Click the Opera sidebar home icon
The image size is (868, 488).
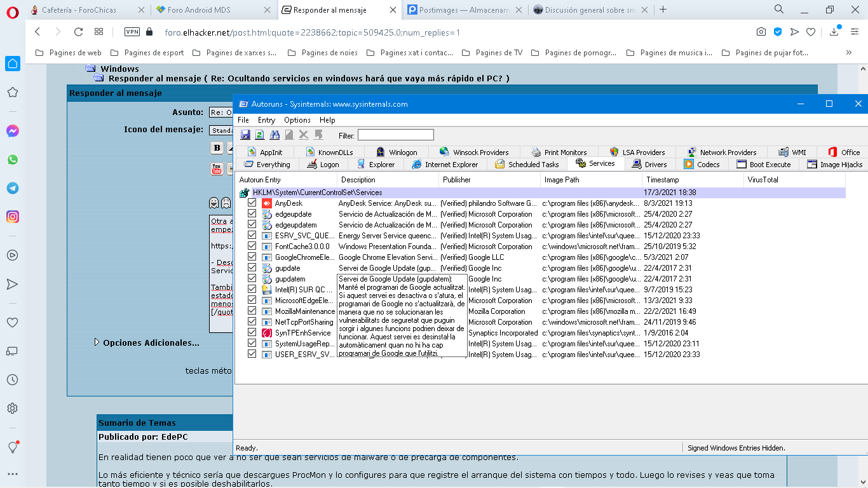[12, 63]
